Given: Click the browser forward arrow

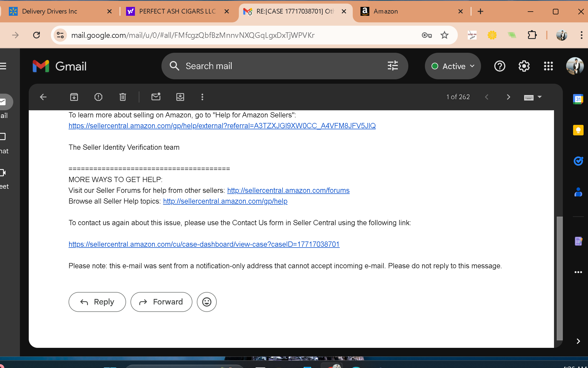Looking at the screenshot, I should (15, 35).
